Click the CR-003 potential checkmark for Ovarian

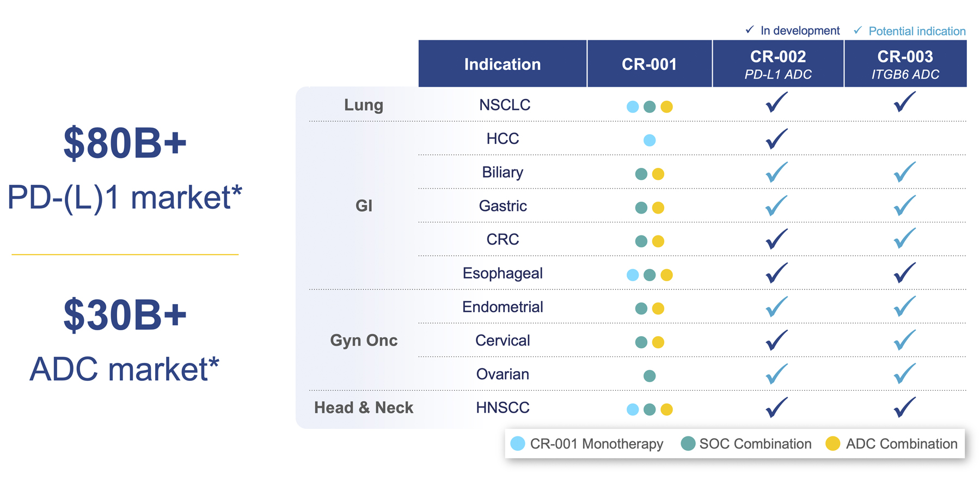pos(904,374)
